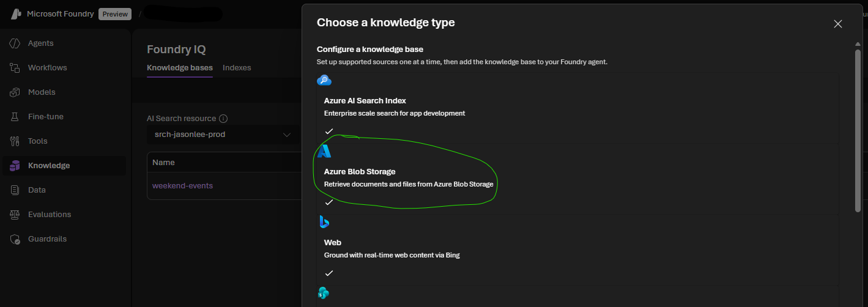Go to Fine-tune in sidebar
This screenshot has height=307, width=868.
click(65, 117)
